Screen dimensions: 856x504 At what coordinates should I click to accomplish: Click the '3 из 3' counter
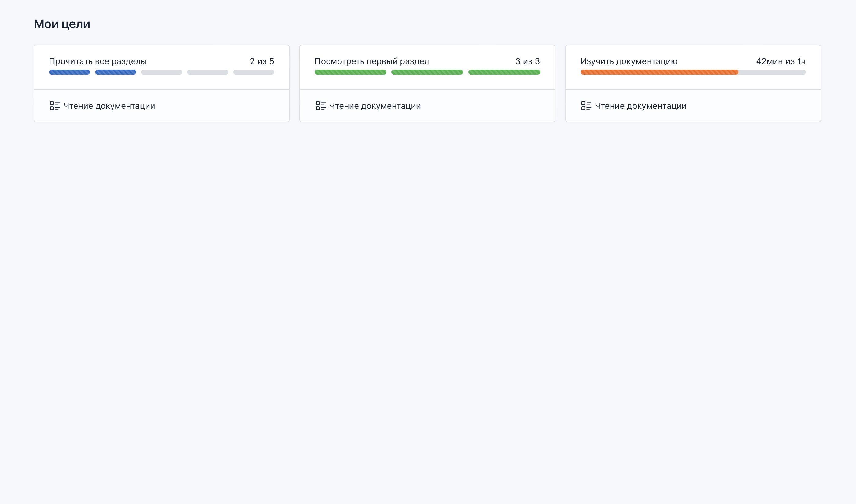pyautogui.click(x=528, y=61)
